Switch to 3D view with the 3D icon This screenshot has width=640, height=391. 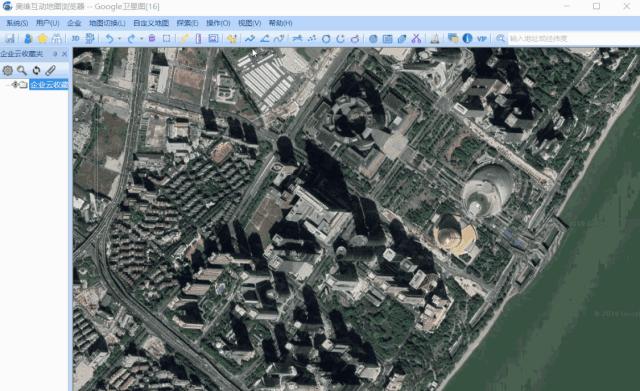(76, 38)
